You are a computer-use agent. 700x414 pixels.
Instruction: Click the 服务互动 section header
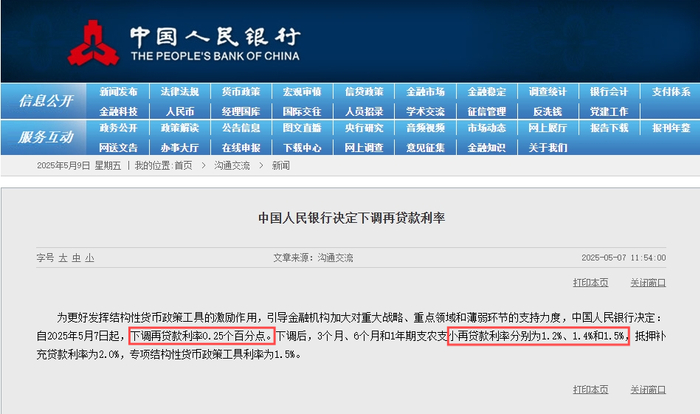45,137
